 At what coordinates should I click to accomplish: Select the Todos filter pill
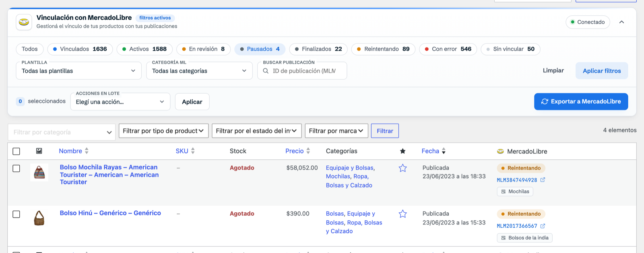[29, 49]
